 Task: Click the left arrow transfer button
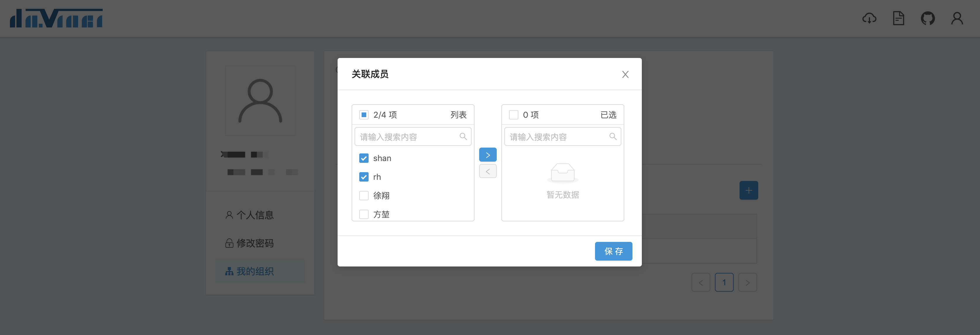488,171
